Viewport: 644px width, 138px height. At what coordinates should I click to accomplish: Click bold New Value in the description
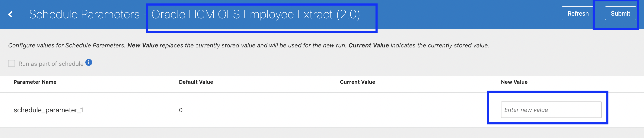click(143, 45)
